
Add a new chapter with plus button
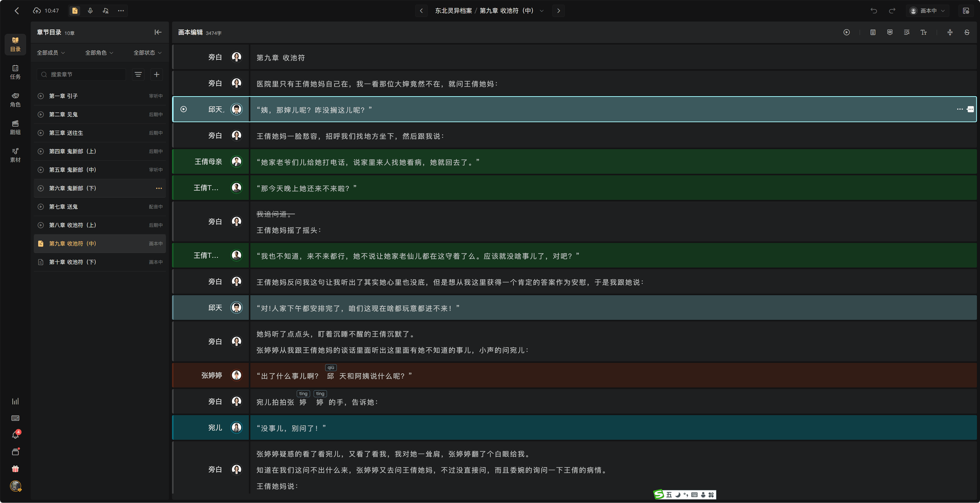pos(156,74)
